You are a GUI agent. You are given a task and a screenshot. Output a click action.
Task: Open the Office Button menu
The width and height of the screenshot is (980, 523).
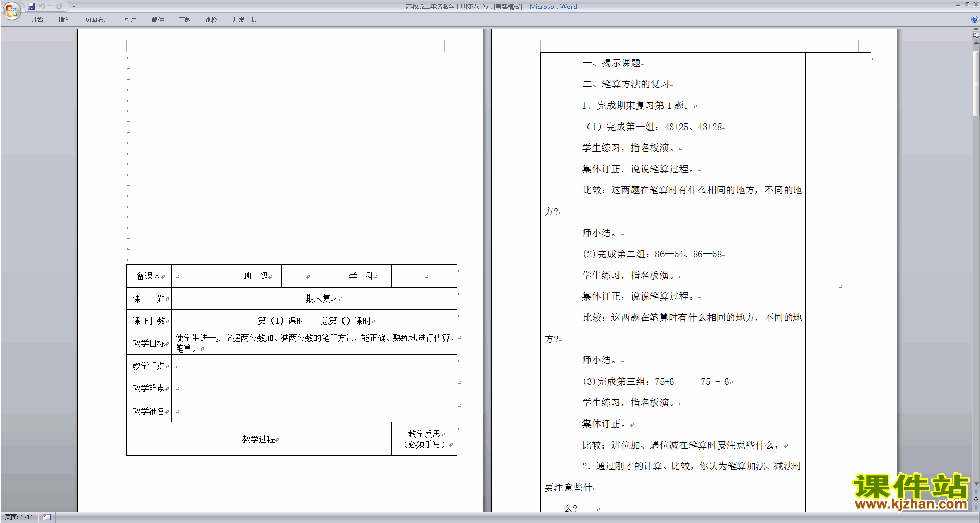pos(11,10)
